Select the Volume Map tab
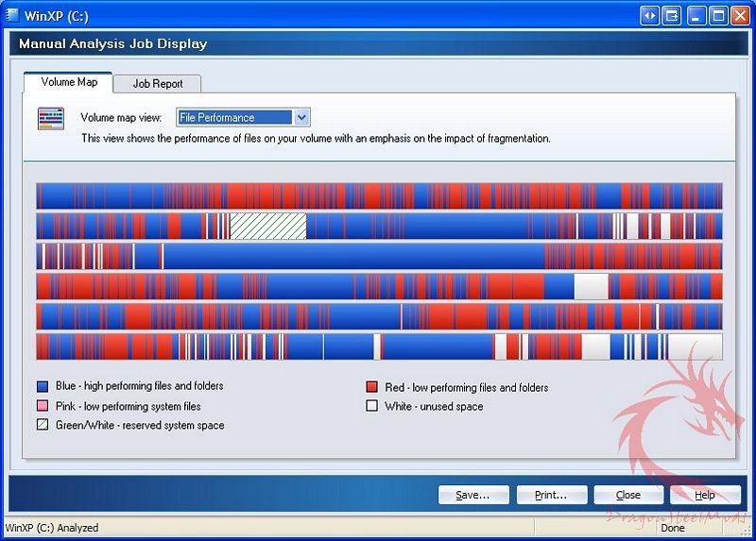 click(x=69, y=82)
